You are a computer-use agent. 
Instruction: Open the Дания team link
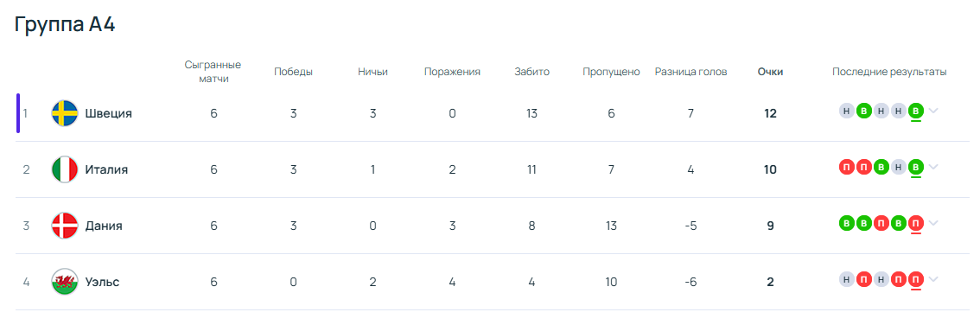[104, 226]
